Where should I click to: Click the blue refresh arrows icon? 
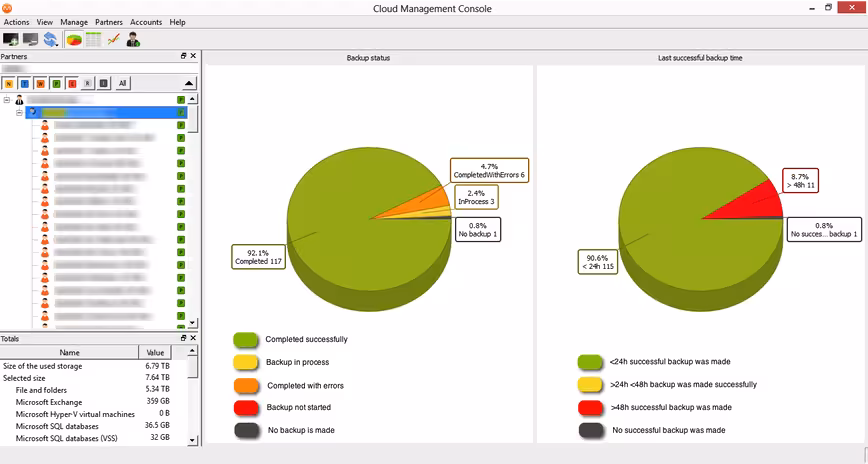(x=51, y=39)
